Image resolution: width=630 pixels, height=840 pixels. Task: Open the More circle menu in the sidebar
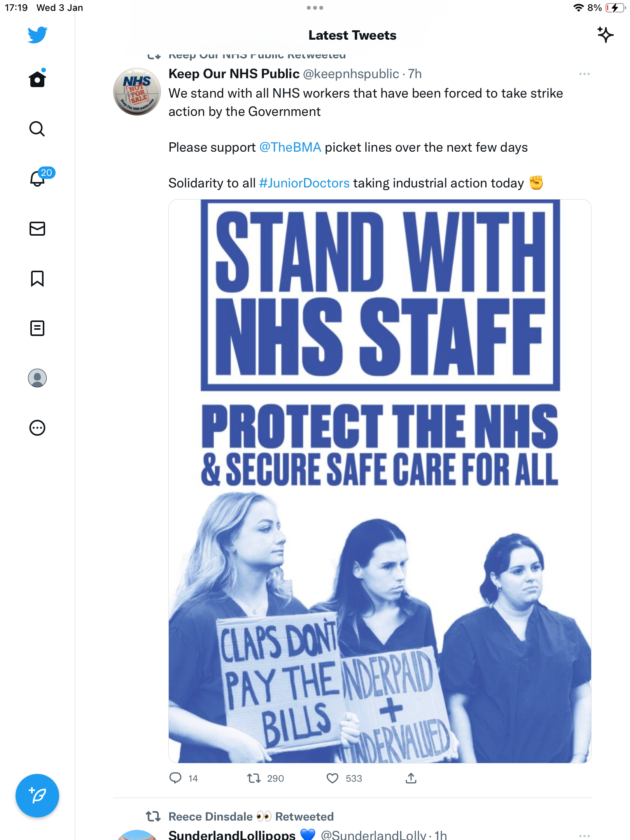click(x=37, y=428)
